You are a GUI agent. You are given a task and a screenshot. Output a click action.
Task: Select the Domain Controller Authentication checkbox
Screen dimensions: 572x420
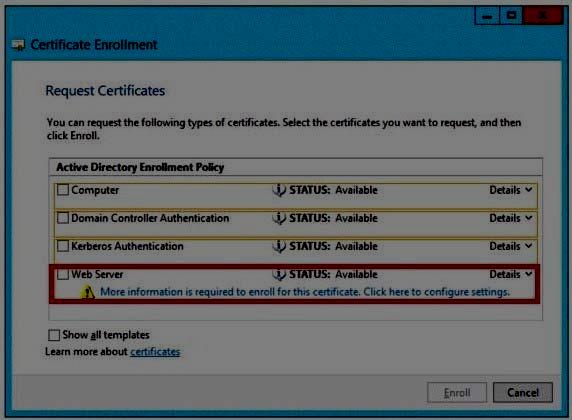click(x=63, y=218)
